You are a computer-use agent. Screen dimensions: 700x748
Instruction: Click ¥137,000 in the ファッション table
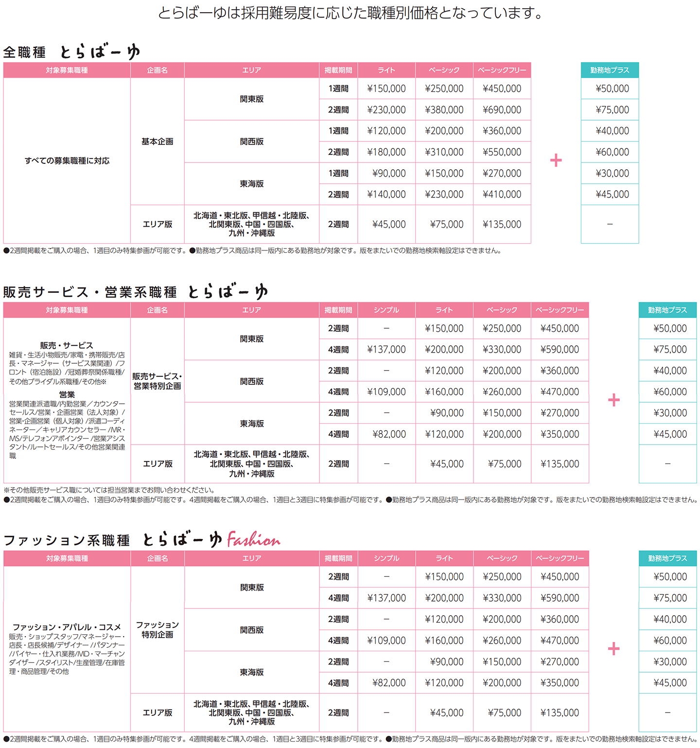click(386, 598)
